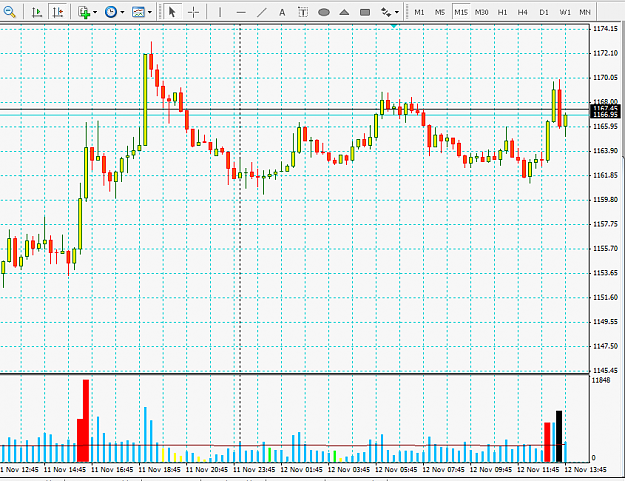
Task: Click the '12 Nov 05:45' time label
Action: click(x=396, y=469)
